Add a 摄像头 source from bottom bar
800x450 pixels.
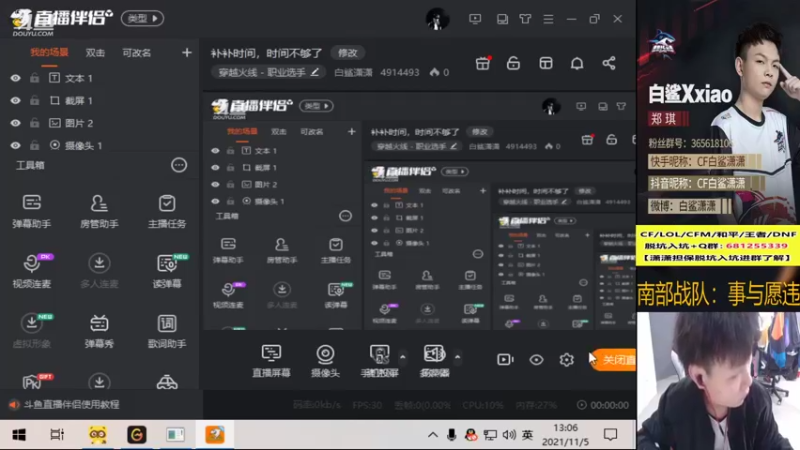point(325,360)
